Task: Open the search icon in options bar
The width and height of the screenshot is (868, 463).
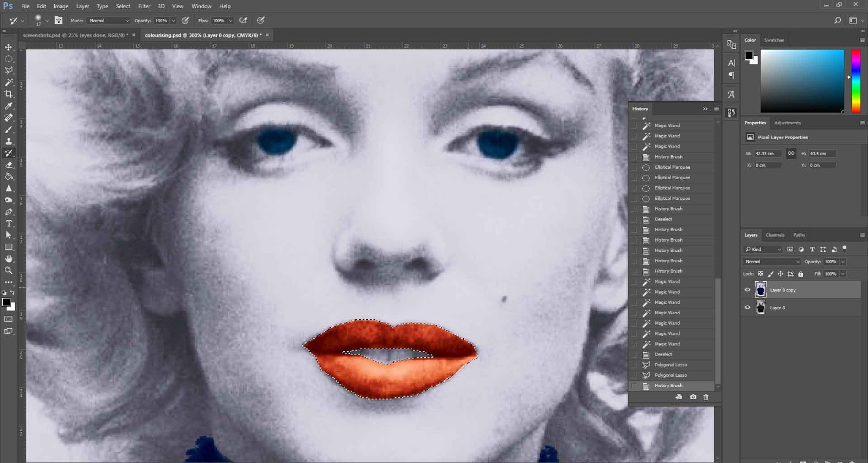Action: pyautogui.click(x=838, y=21)
